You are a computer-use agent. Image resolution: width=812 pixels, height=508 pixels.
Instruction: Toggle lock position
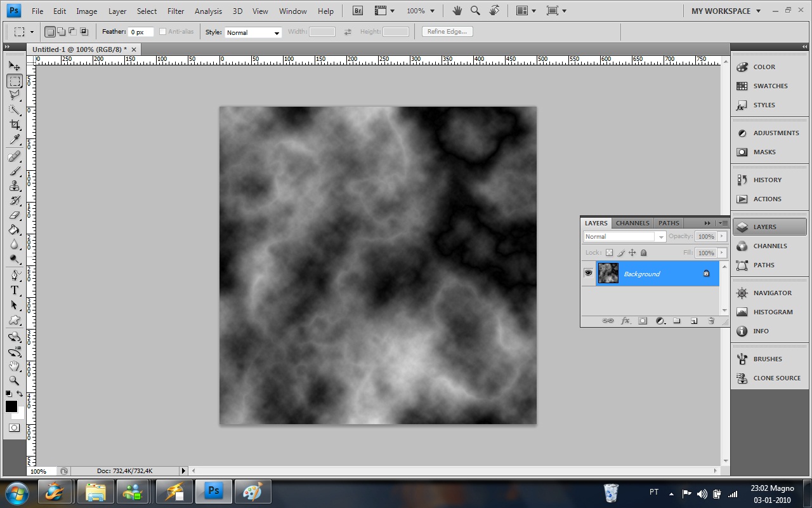632,253
